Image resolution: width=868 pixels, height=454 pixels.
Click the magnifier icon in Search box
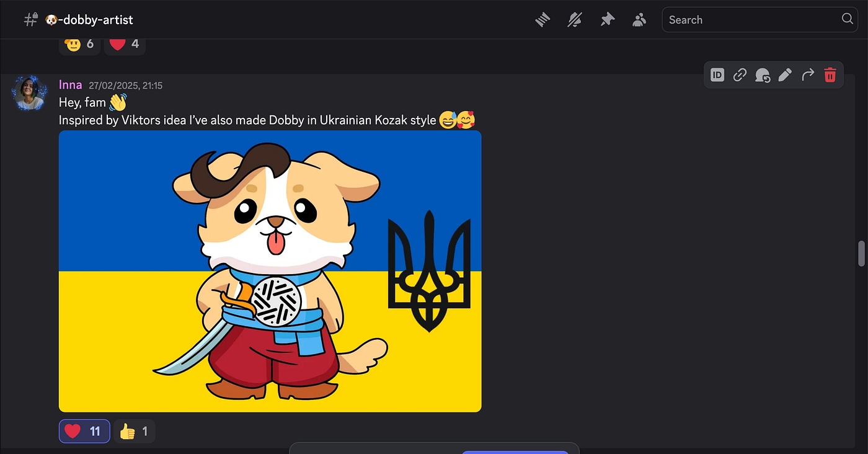tap(848, 19)
